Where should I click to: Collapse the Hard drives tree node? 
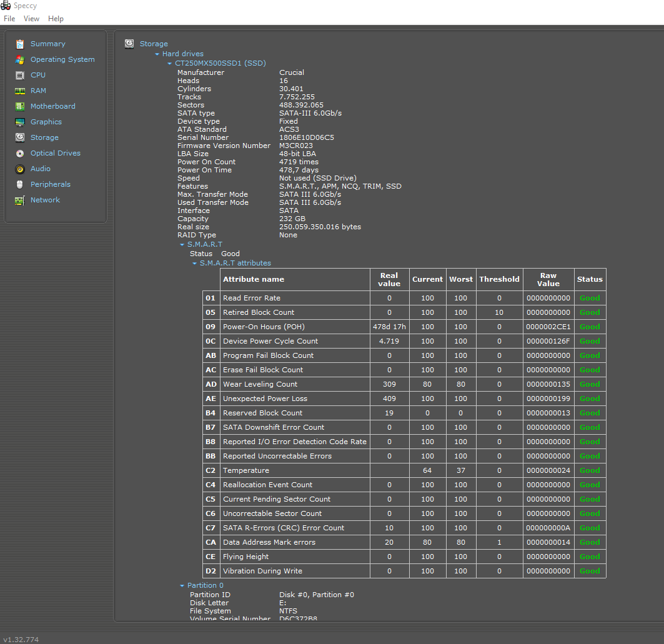tap(157, 54)
